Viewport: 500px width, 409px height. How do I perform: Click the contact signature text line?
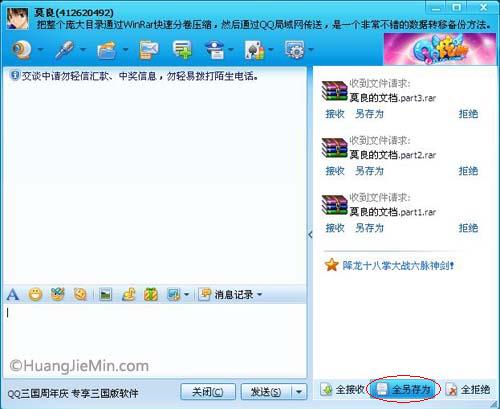click(264, 24)
